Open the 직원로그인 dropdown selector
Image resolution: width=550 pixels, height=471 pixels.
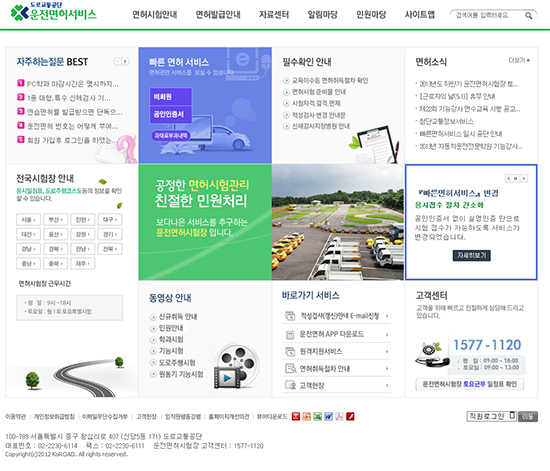pos(491,416)
